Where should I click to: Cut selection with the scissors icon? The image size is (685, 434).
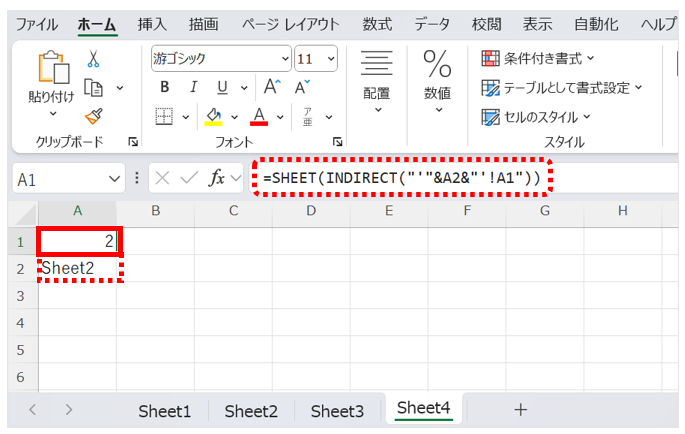pyautogui.click(x=93, y=59)
